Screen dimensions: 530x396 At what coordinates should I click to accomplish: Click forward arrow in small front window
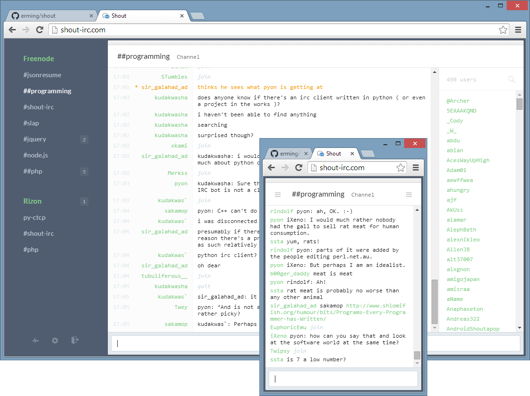tap(285, 167)
